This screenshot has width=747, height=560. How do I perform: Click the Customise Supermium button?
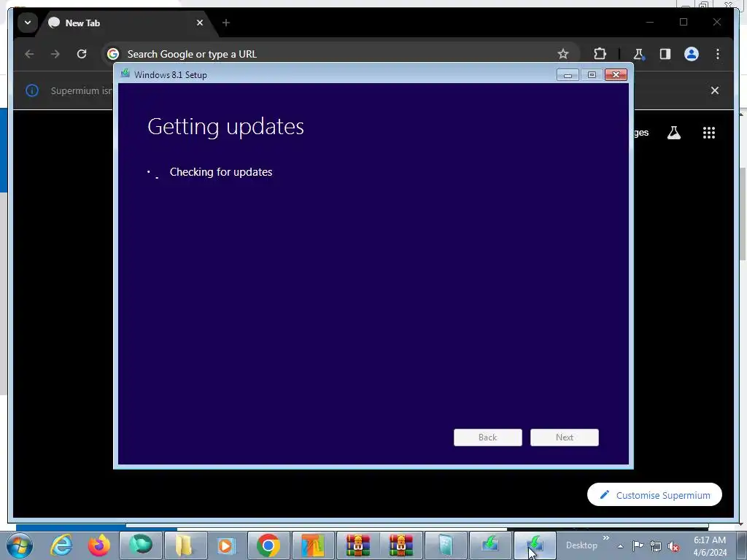pyautogui.click(x=654, y=495)
